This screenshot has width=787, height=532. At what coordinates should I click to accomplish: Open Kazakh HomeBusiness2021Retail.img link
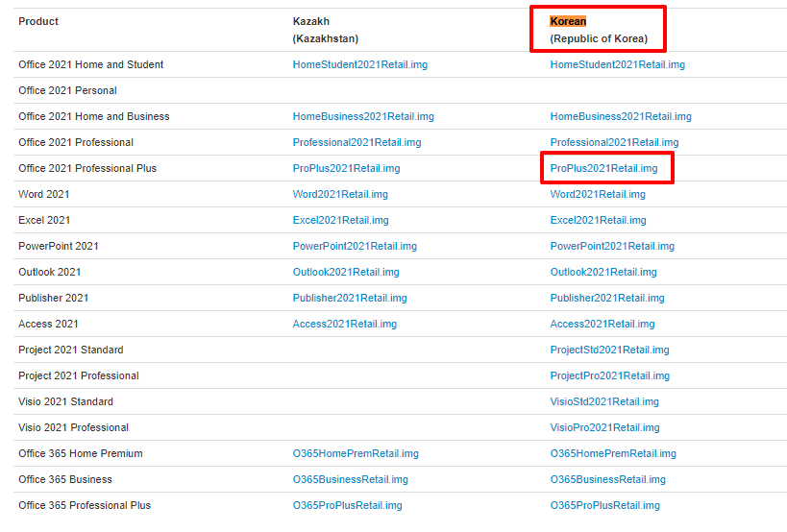pyautogui.click(x=363, y=116)
